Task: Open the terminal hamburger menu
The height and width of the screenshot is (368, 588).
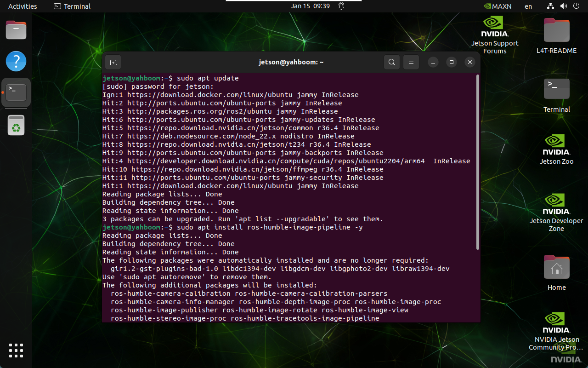Action: point(411,62)
